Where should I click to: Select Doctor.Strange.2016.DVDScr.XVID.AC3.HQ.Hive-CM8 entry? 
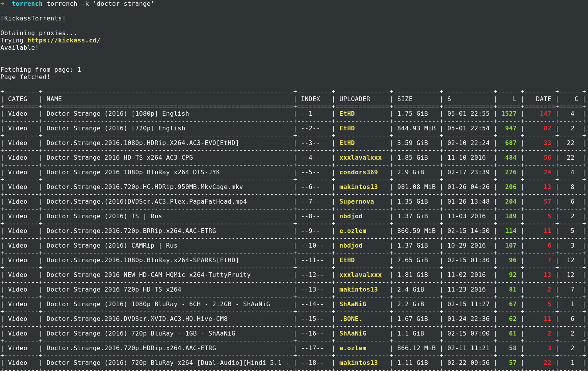click(137, 319)
